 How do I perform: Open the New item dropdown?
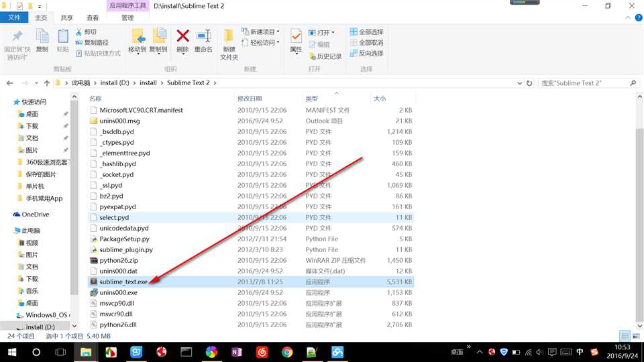point(261,32)
